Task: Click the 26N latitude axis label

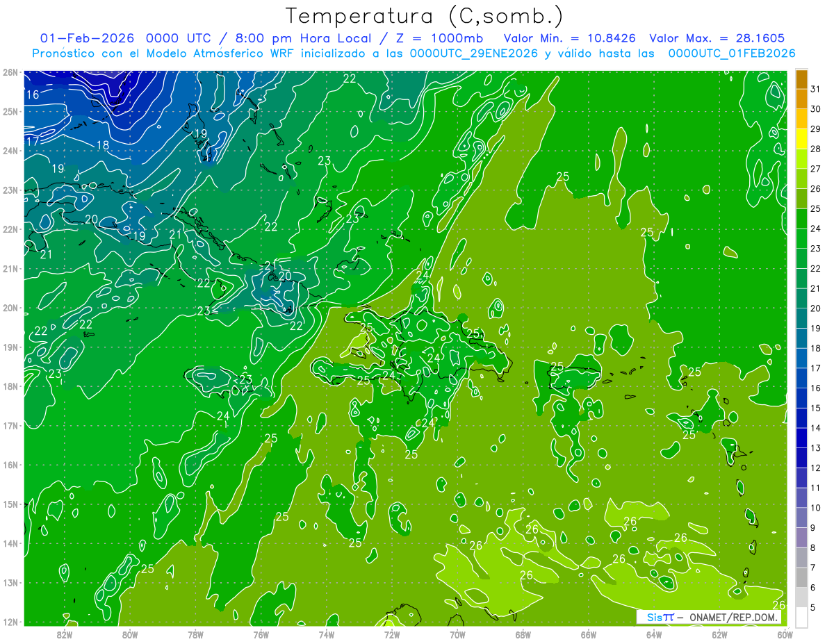Action: point(10,72)
